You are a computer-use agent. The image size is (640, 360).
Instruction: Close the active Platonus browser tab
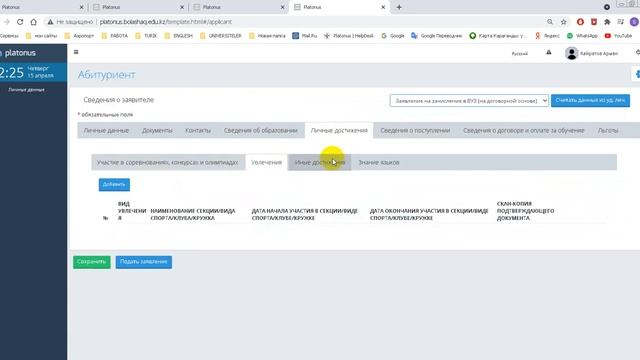(383, 7)
